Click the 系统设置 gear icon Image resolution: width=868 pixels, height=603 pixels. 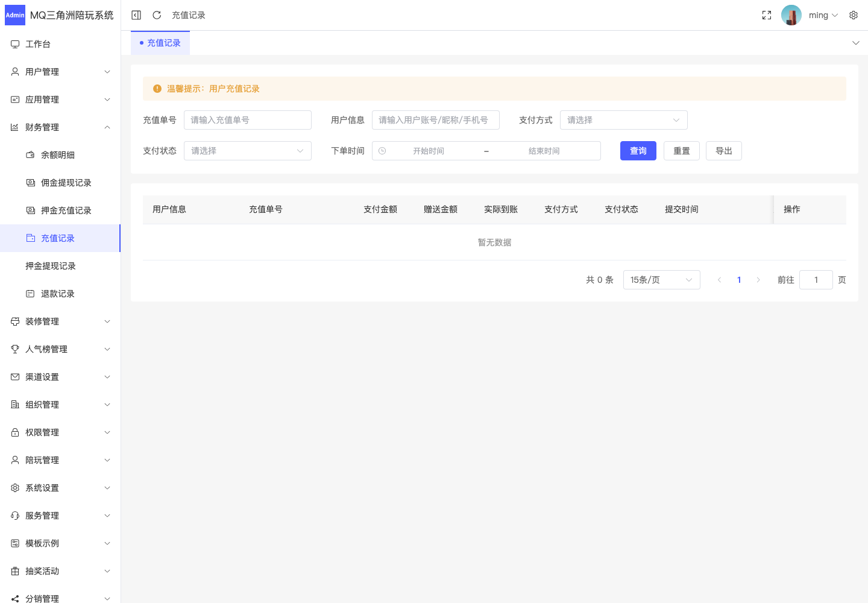15,488
